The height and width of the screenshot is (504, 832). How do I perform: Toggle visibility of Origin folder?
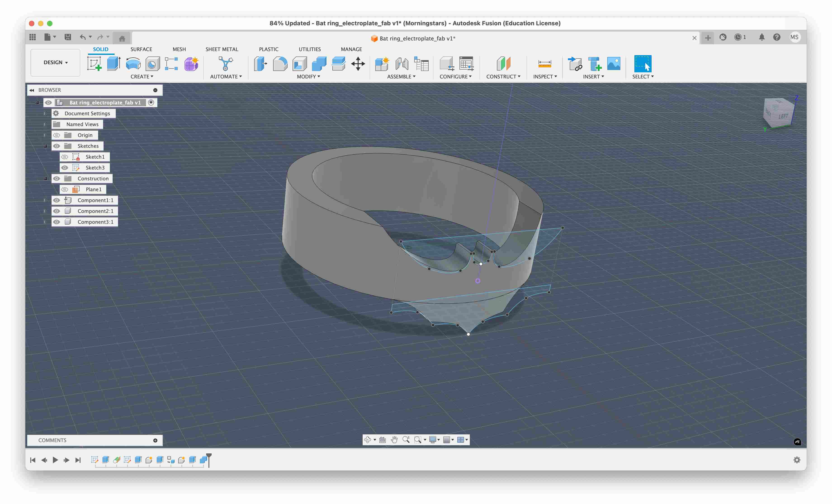(56, 135)
